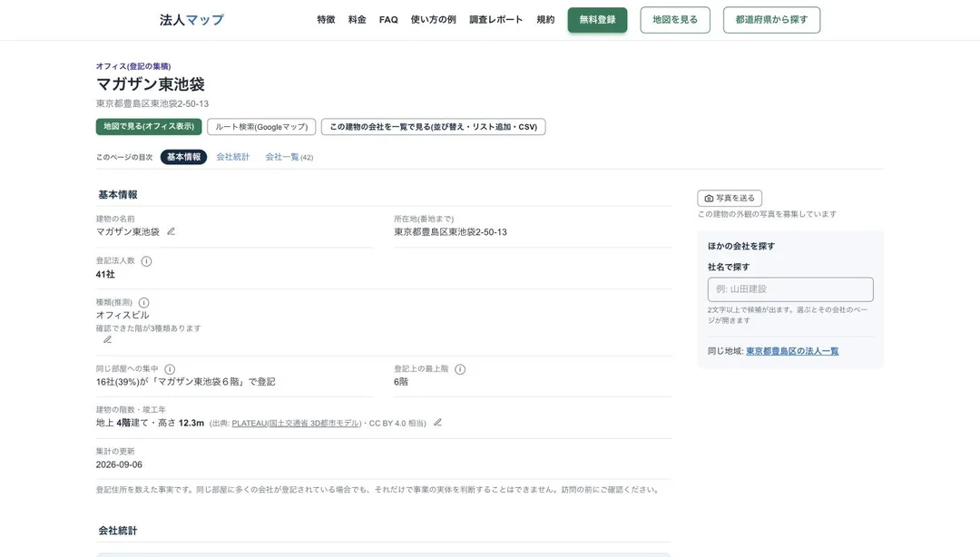Open info icon beside 登記法人数

click(x=146, y=261)
